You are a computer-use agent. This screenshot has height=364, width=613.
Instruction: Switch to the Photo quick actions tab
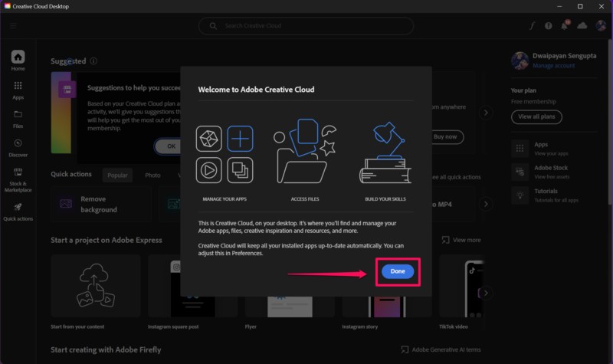[152, 175]
